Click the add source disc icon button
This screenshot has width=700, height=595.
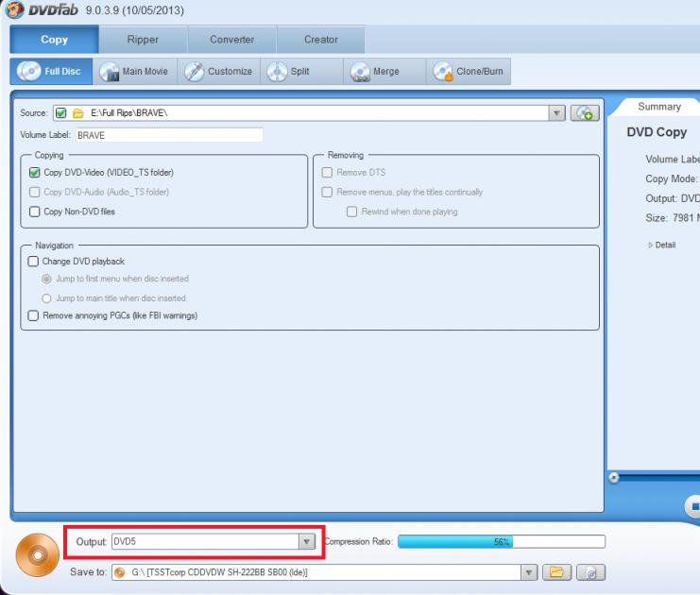click(585, 113)
